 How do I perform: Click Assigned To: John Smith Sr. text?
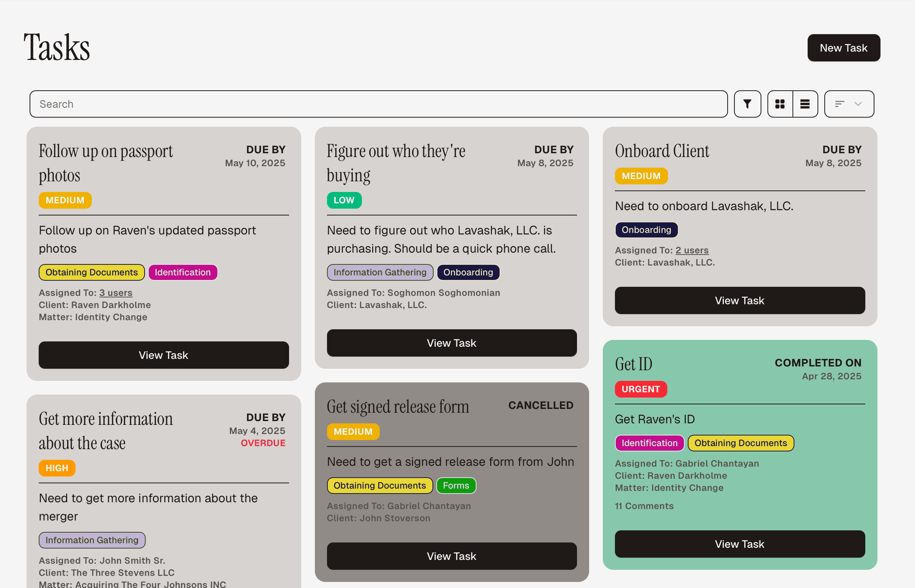[102, 561]
